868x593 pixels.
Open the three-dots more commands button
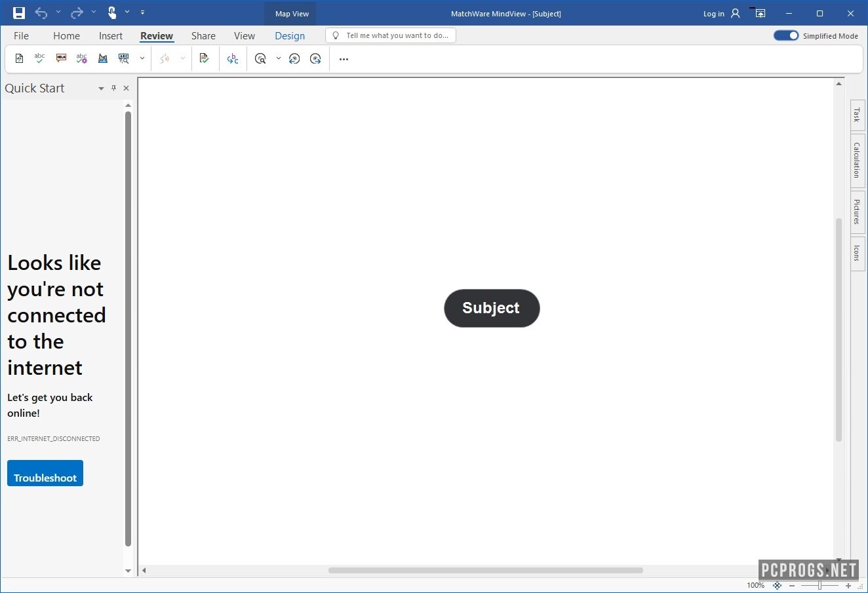click(344, 59)
